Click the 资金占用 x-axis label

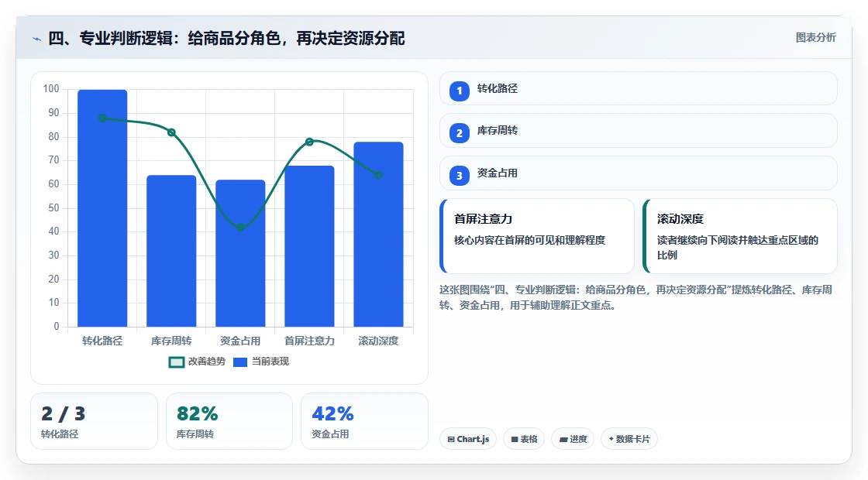point(240,341)
